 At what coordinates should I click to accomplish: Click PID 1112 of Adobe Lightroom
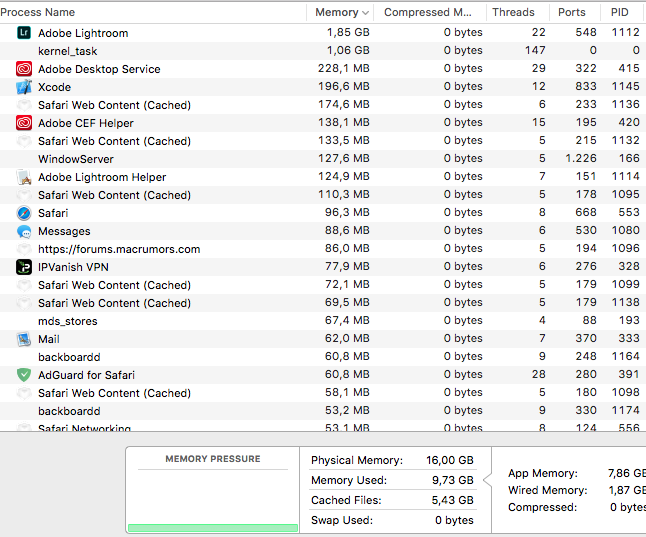point(625,32)
